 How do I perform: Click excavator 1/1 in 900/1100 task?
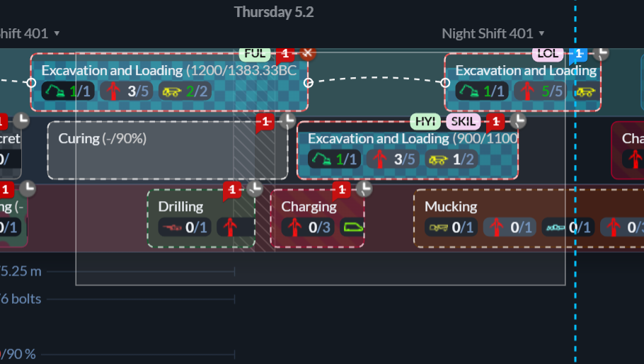(334, 159)
